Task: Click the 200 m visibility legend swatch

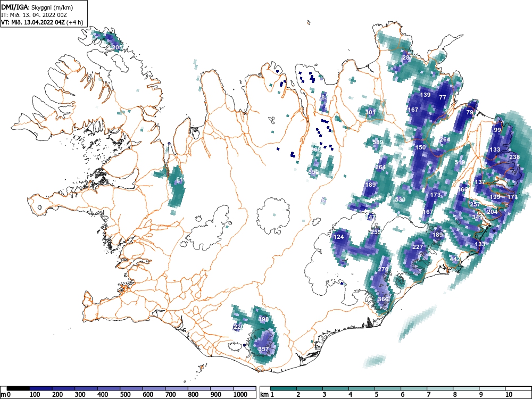Action: pyautogui.click(x=63, y=388)
